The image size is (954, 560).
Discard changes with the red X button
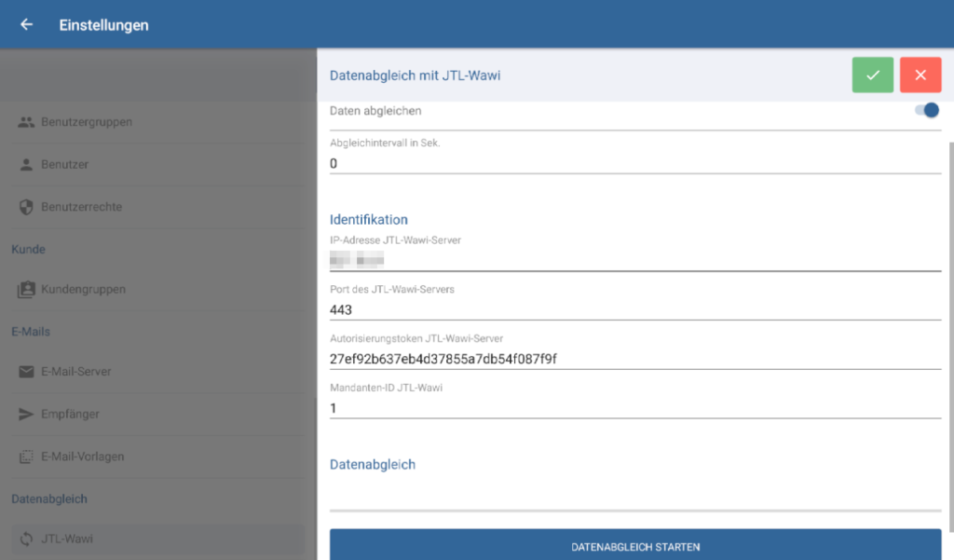coord(920,75)
